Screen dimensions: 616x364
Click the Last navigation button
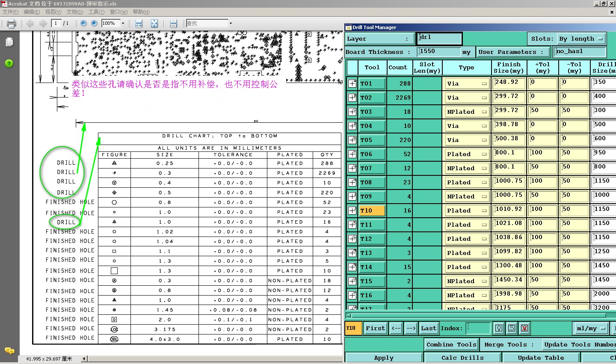click(428, 328)
